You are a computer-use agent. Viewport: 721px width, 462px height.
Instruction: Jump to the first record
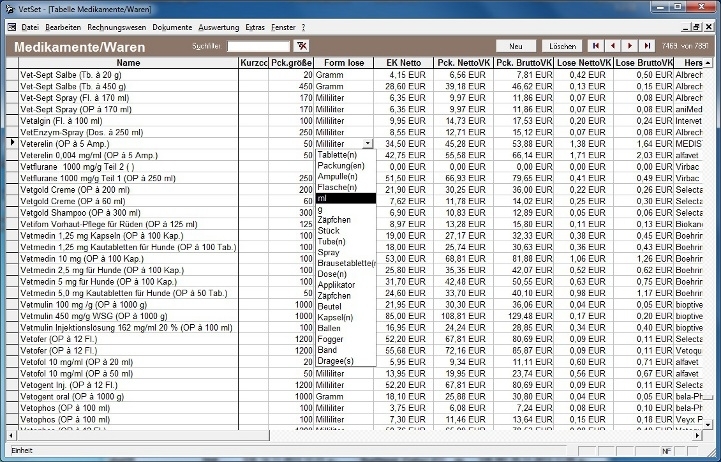pos(596,46)
